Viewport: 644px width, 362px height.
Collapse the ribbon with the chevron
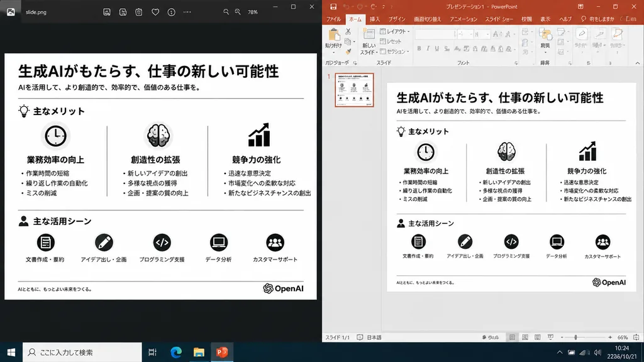(638, 63)
